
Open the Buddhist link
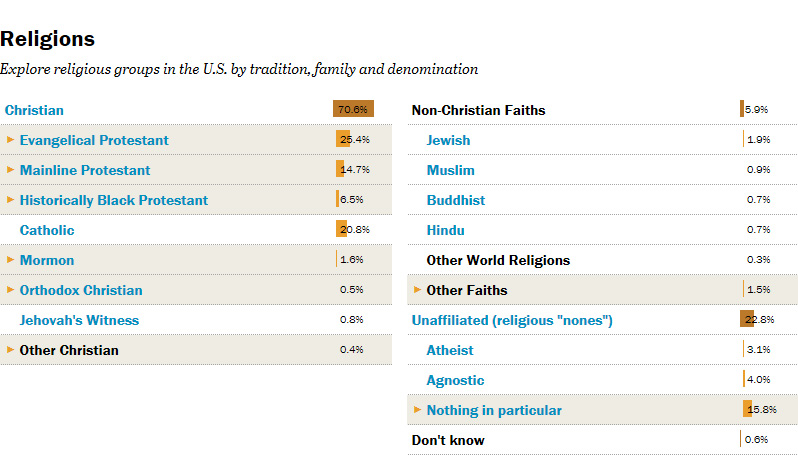coord(455,200)
